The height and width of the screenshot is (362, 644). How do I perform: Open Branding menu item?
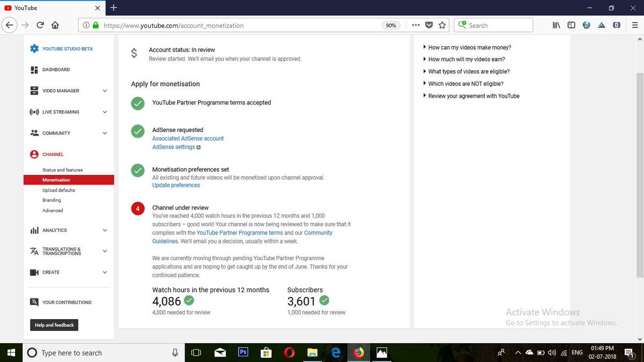pos(52,201)
